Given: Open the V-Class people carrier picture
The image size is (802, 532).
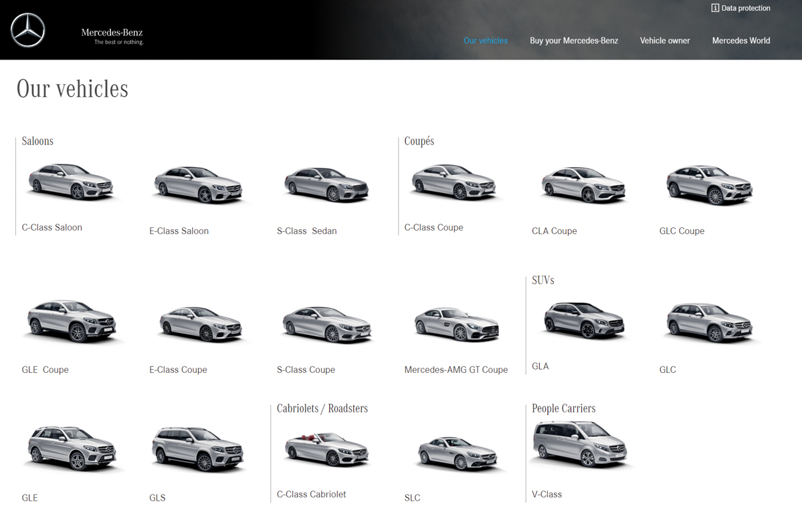Looking at the screenshot, I should click(580, 442).
